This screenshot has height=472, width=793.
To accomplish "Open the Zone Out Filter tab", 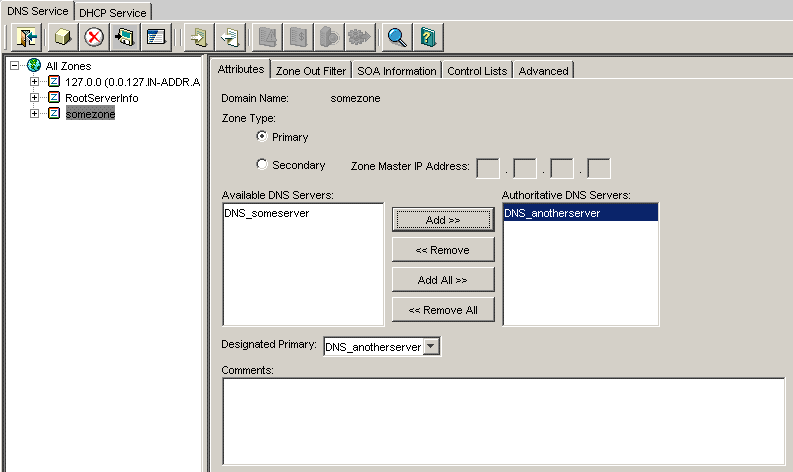I will 311,71.
